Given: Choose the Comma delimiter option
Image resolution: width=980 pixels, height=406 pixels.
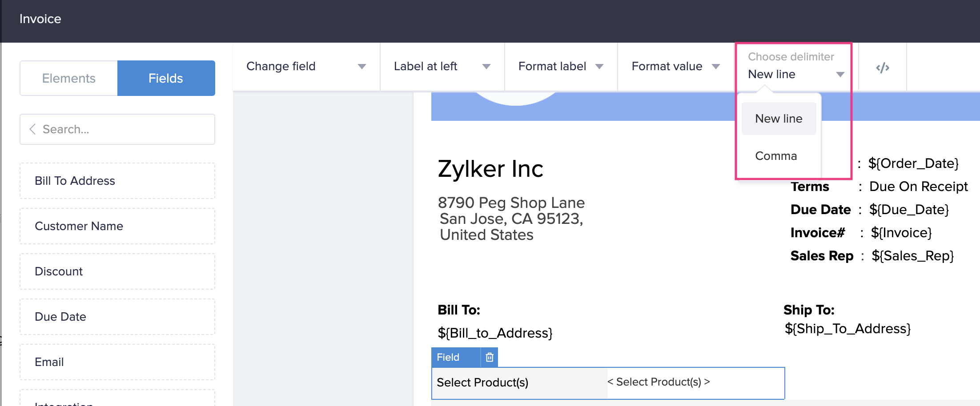Looking at the screenshot, I should [x=776, y=156].
